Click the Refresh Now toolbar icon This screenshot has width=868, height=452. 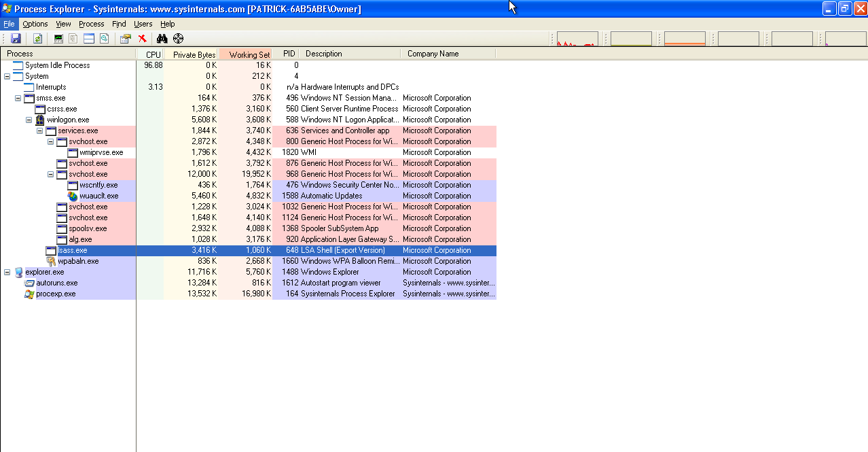37,39
